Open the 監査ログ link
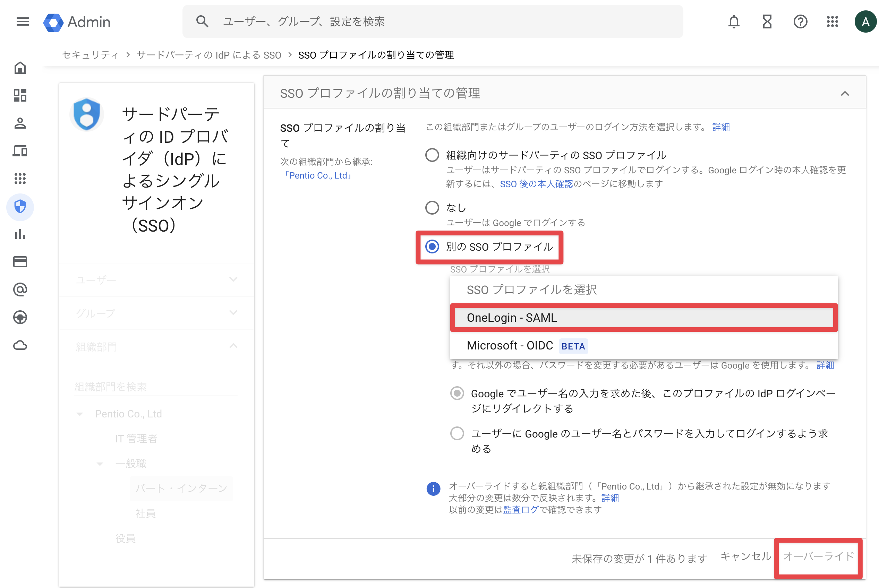The image size is (879, 588). (x=521, y=510)
